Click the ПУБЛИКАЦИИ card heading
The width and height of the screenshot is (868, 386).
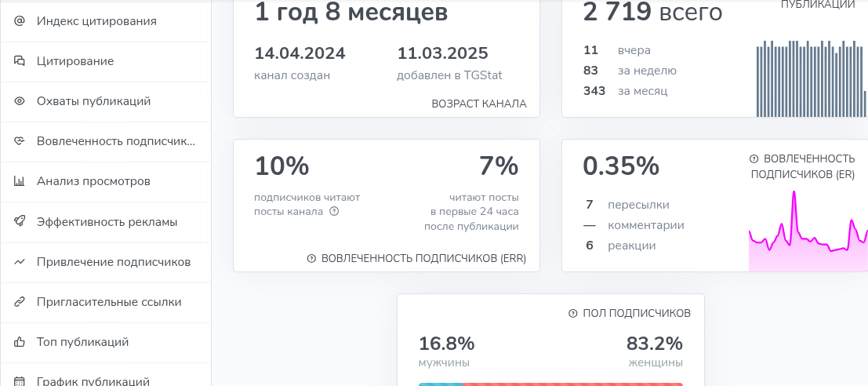coord(818,5)
